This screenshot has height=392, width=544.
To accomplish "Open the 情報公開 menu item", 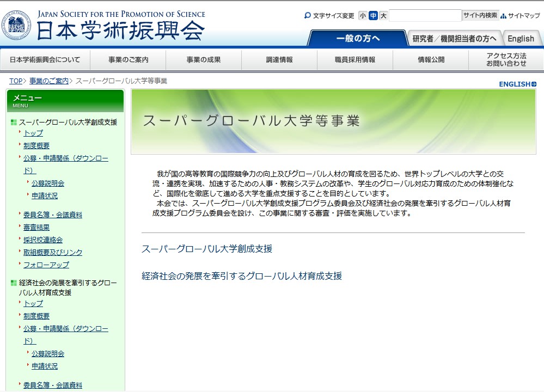I will tap(431, 60).
